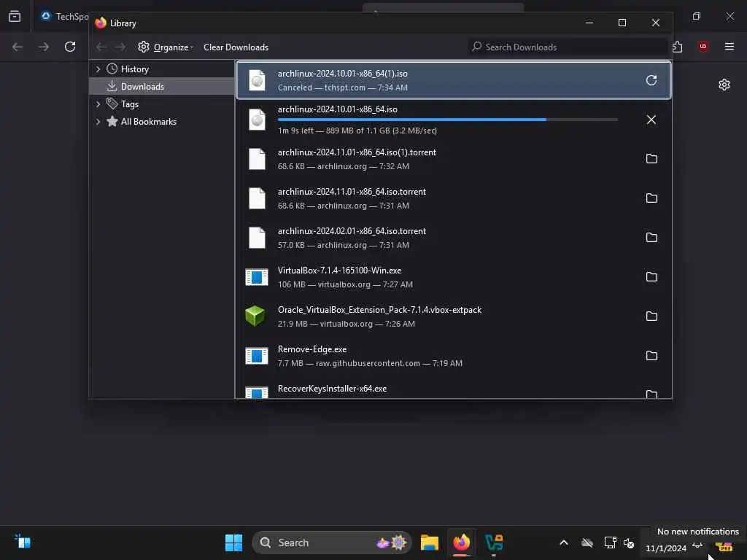Viewport: 747px width, 560px height.
Task: Click the muted volume tray icon
Action: [x=629, y=542]
